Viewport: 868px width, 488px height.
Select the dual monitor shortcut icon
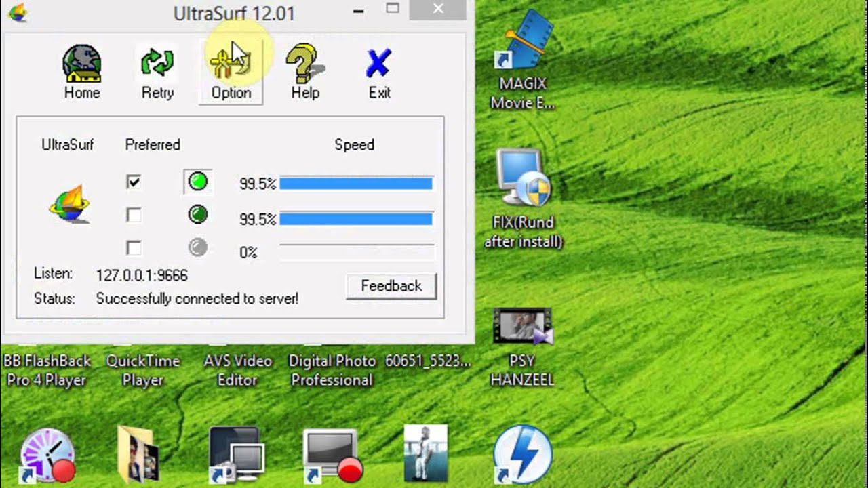tap(236, 454)
